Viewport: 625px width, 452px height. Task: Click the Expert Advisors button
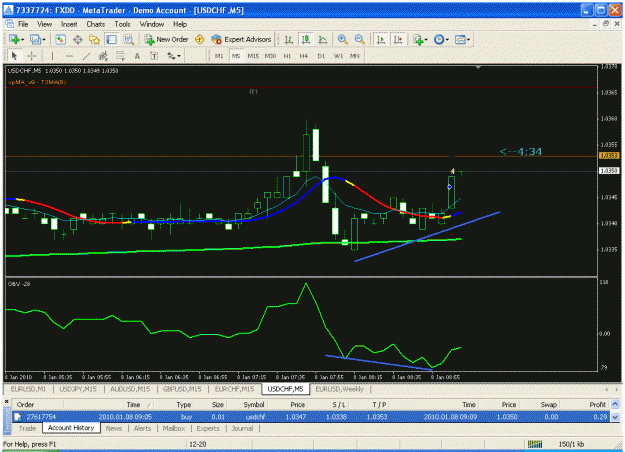242,39
